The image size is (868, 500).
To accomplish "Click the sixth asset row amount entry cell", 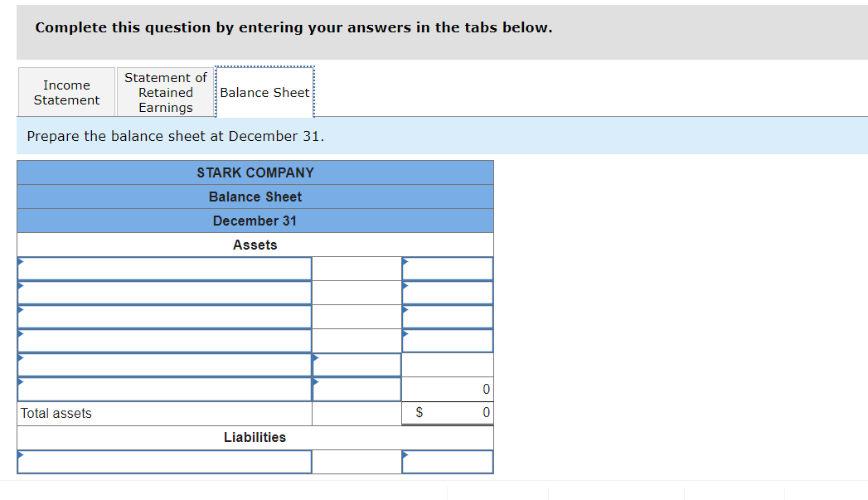I will pos(356,388).
